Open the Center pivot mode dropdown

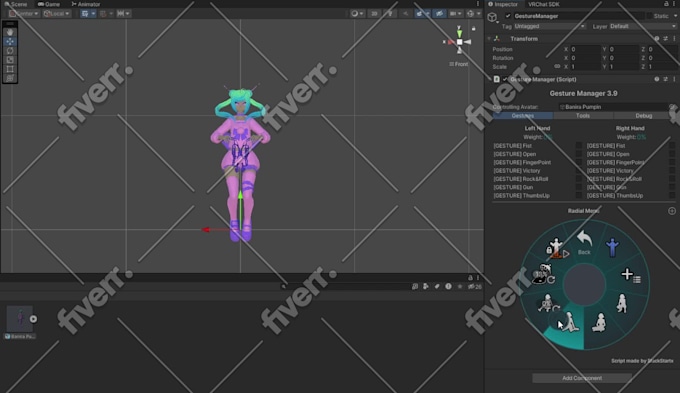(23, 13)
